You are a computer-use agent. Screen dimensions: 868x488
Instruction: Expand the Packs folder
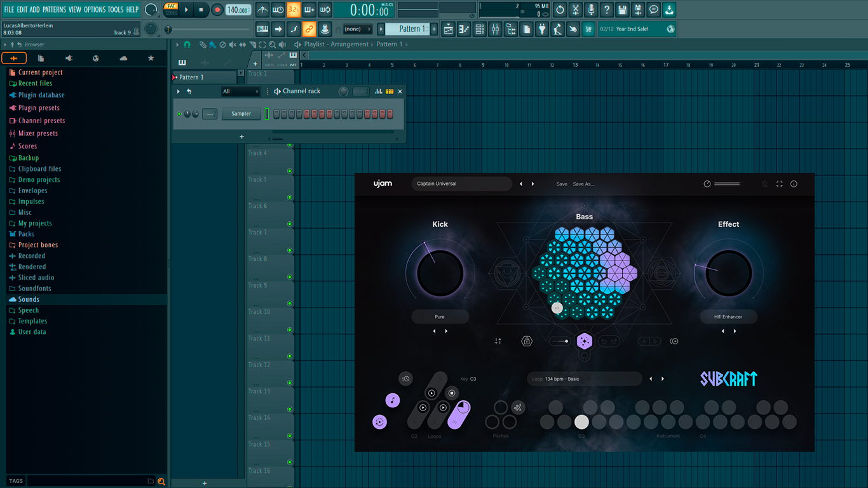coord(26,234)
